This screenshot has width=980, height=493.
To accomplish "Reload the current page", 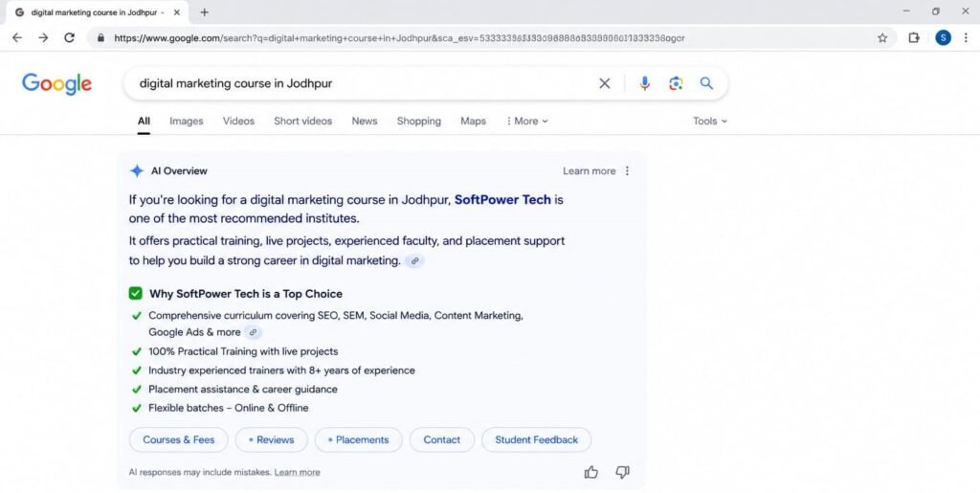I will pyautogui.click(x=69, y=38).
